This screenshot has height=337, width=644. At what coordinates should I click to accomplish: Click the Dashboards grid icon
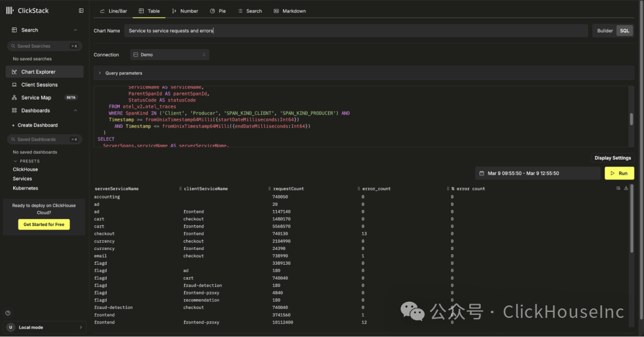14,110
